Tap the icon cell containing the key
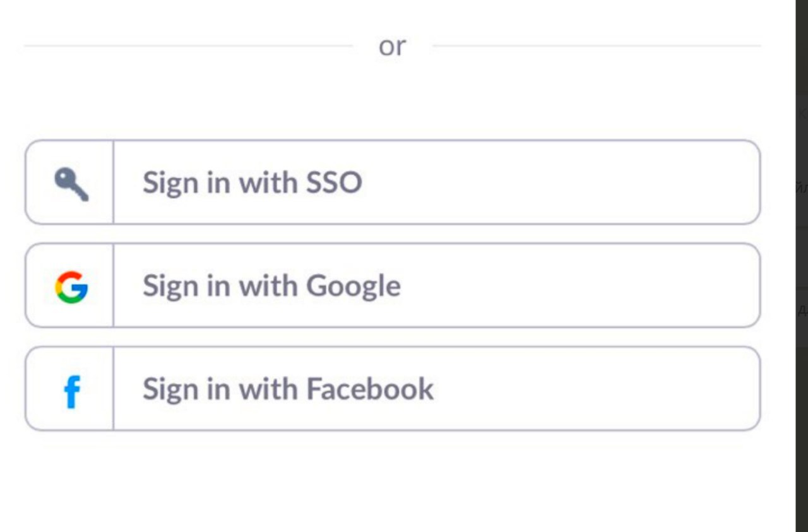 pos(69,182)
